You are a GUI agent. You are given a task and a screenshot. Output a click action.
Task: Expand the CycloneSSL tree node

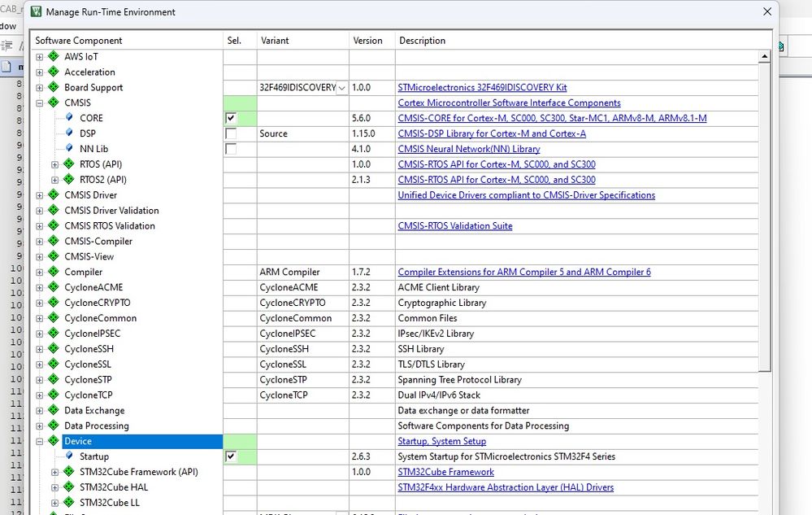pyautogui.click(x=39, y=364)
